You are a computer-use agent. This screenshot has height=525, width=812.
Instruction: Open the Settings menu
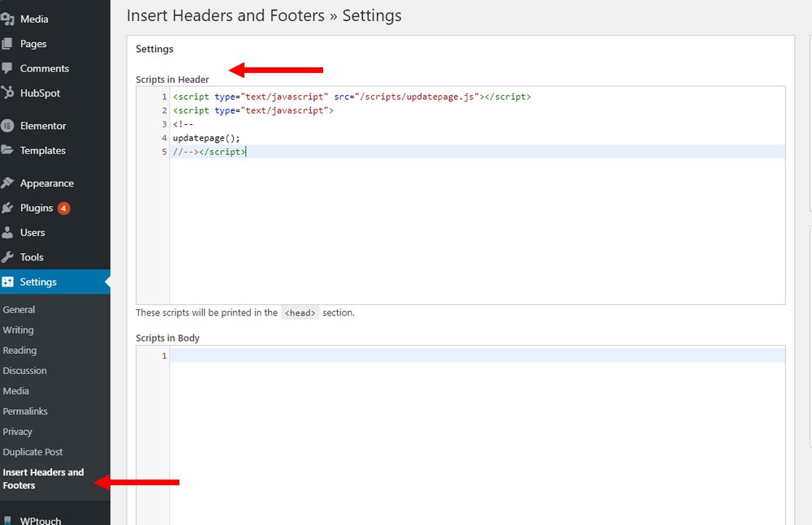point(38,282)
